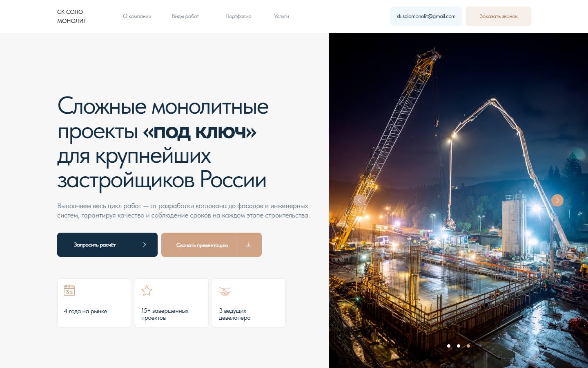Click the 4 года на рынке text
The image size is (588, 368).
(85, 311)
